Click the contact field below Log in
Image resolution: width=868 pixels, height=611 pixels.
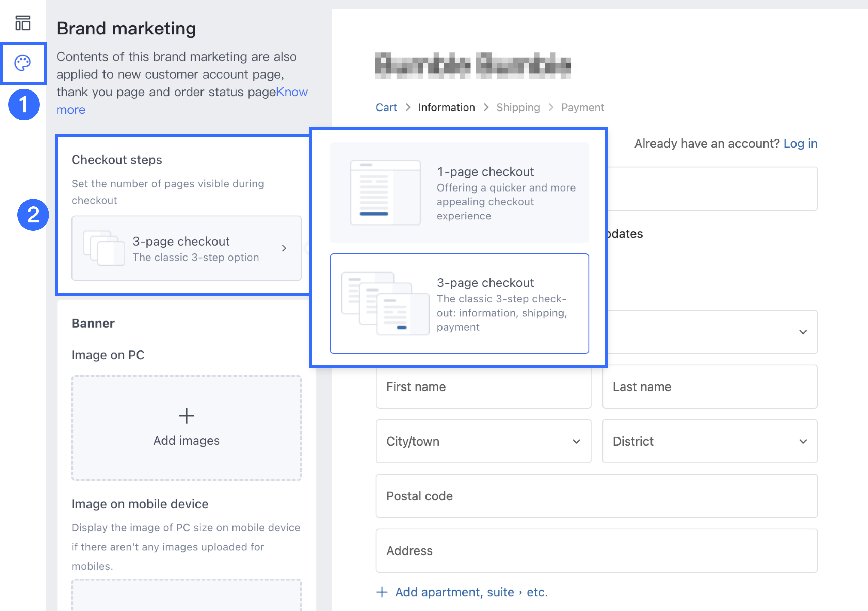click(712, 188)
